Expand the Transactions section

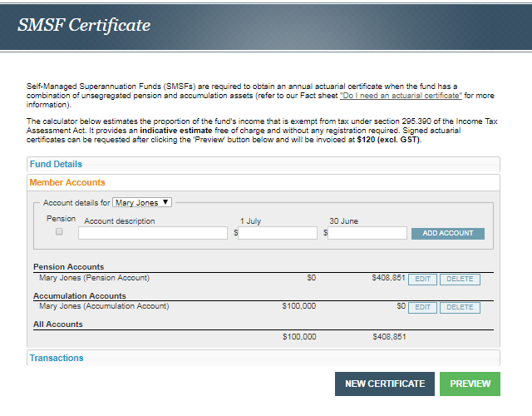pyautogui.click(x=57, y=358)
